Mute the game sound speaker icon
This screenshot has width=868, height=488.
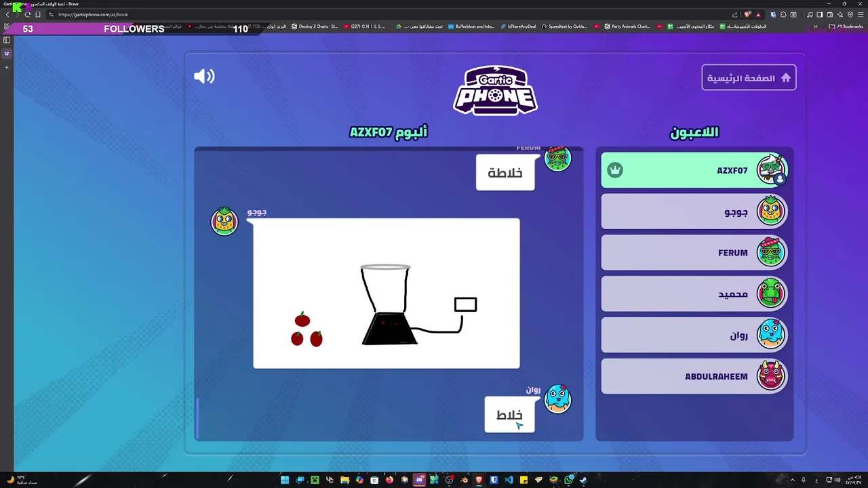pos(204,76)
